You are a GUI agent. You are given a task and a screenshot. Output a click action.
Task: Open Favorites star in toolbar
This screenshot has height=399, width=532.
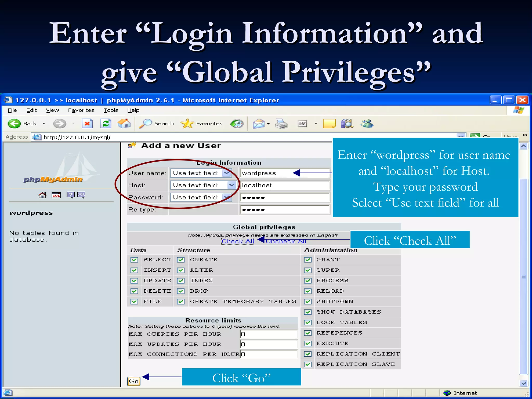pos(202,124)
